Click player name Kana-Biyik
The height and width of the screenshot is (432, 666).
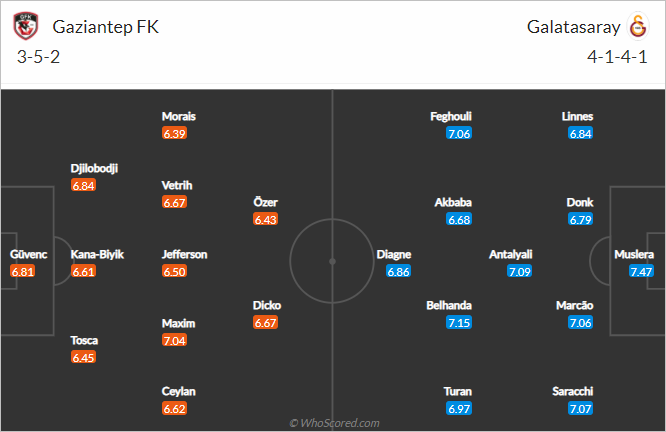[97, 254]
